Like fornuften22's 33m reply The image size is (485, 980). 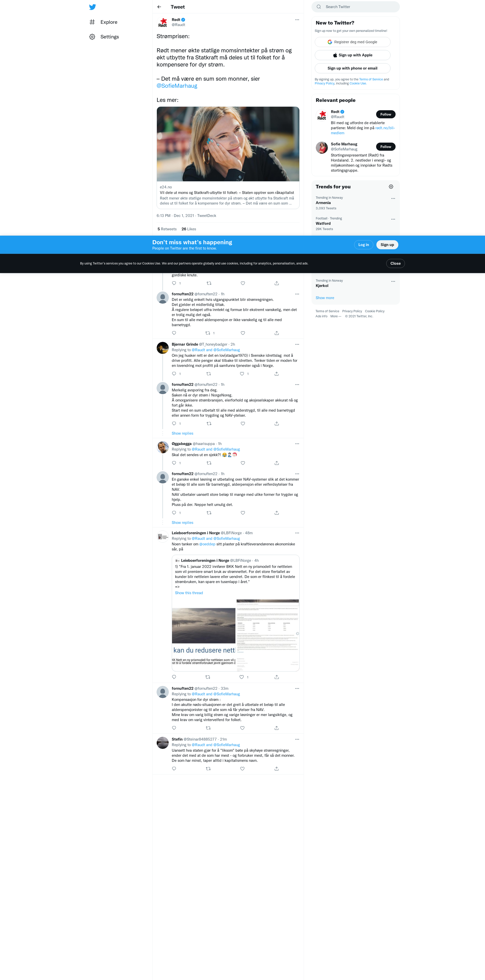pyautogui.click(x=242, y=728)
